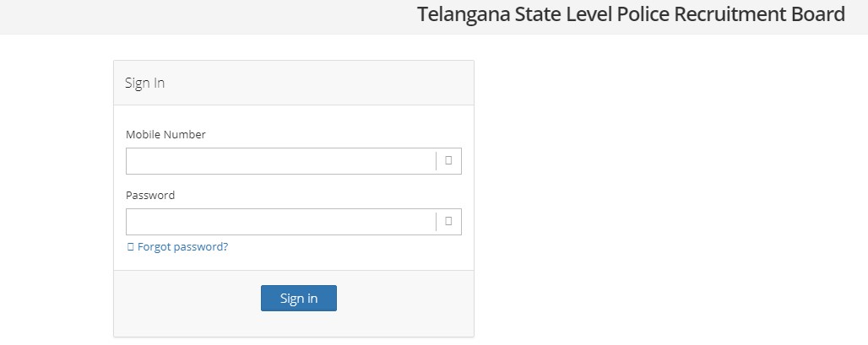868x345 pixels.
Task: Click the vertical divider in Mobile Number field
Action: [x=437, y=161]
